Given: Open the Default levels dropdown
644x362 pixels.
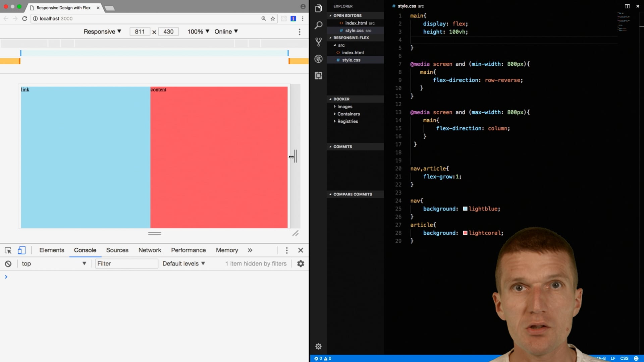Looking at the screenshot, I should click(x=183, y=264).
